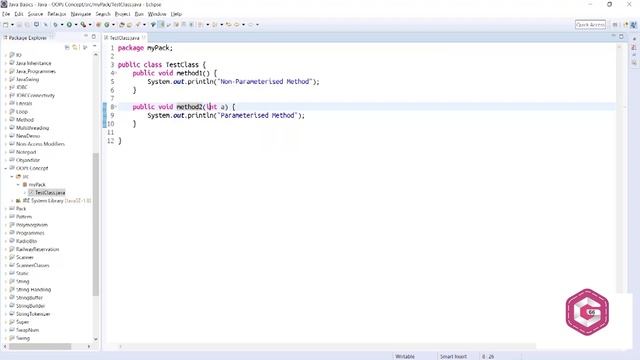640x360 pixels.
Task: Open the Search menu
Action: click(103, 14)
